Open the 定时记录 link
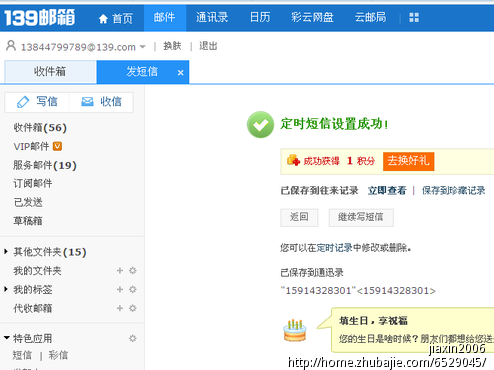This screenshot has width=494, height=370. [x=334, y=248]
